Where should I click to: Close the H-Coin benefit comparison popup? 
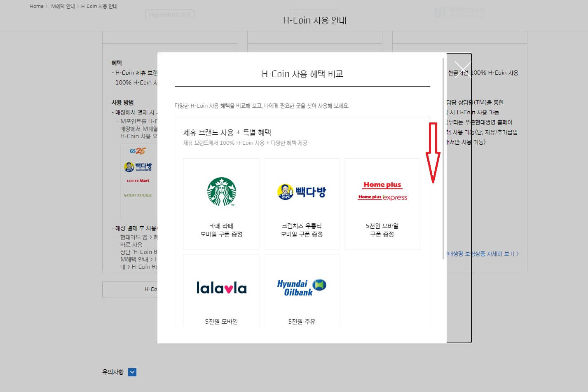point(463,69)
